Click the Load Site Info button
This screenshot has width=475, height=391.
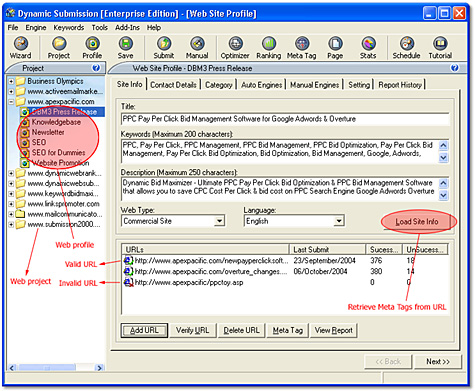pyautogui.click(x=417, y=222)
